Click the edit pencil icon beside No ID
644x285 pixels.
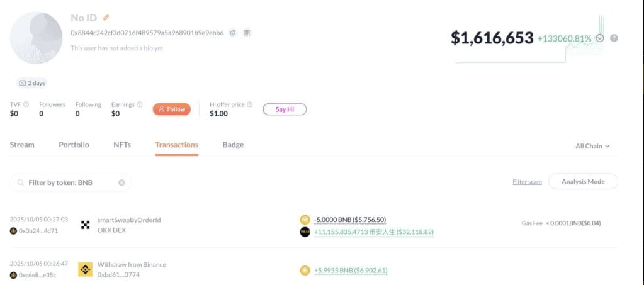[x=106, y=18]
